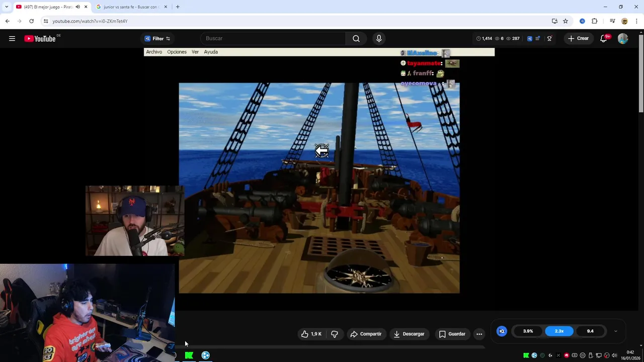Select the 9.4 vidIQ score pill
The height and width of the screenshot is (362, 644).
tap(590, 331)
